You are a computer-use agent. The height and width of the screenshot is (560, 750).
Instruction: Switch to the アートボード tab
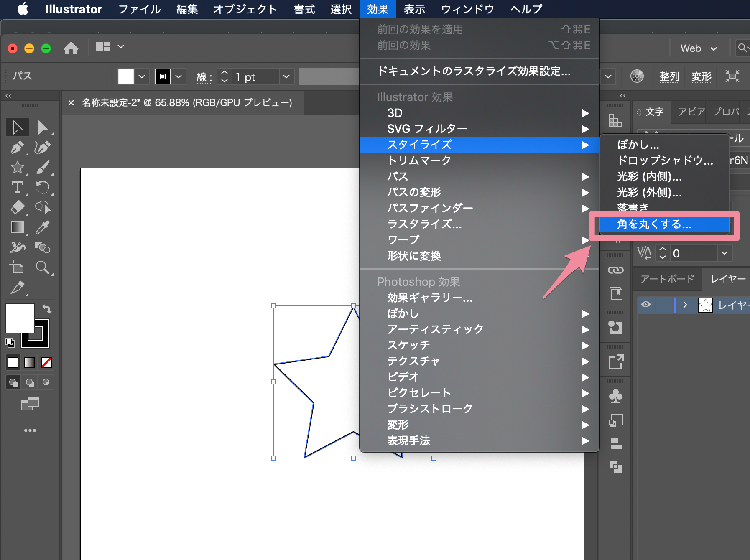pos(666,279)
